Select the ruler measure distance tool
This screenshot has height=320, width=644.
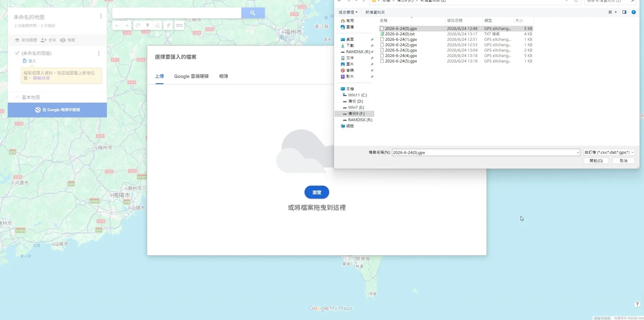[x=179, y=25]
